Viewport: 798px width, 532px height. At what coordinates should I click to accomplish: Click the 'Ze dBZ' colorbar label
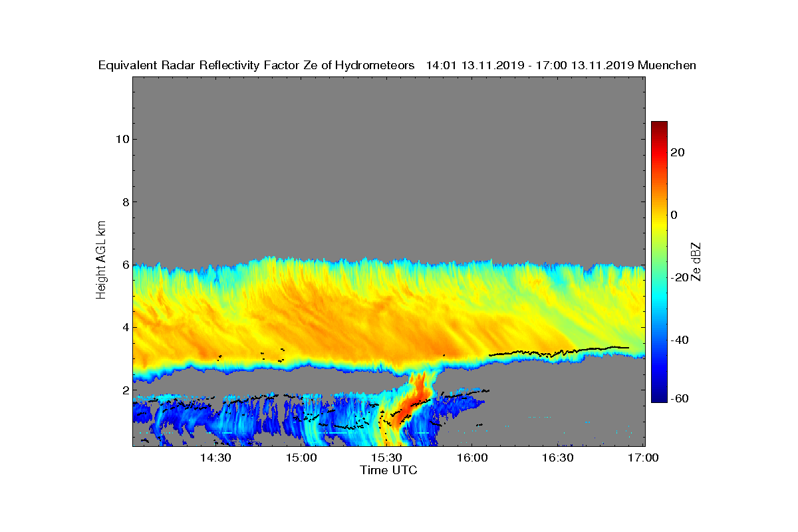pyautogui.click(x=696, y=262)
